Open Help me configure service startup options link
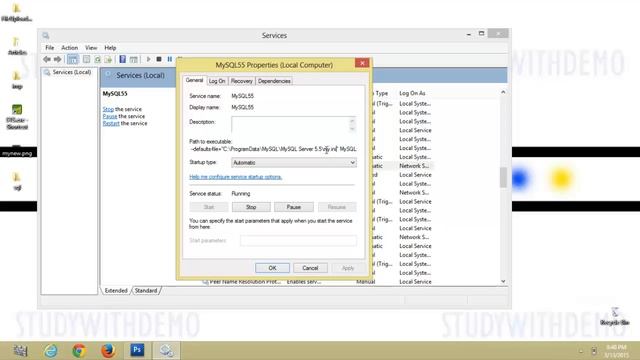640x360 pixels. pyautogui.click(x=236, y=177)
